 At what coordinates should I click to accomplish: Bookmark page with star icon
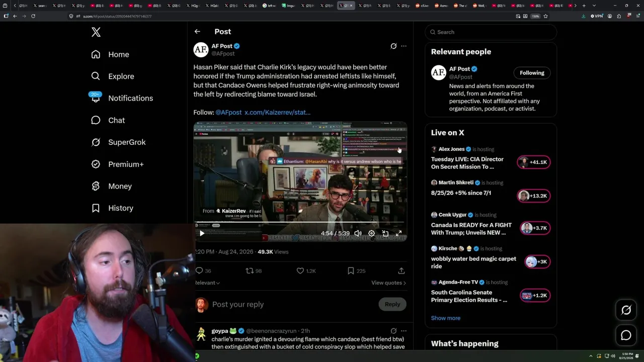coord(545,16)
